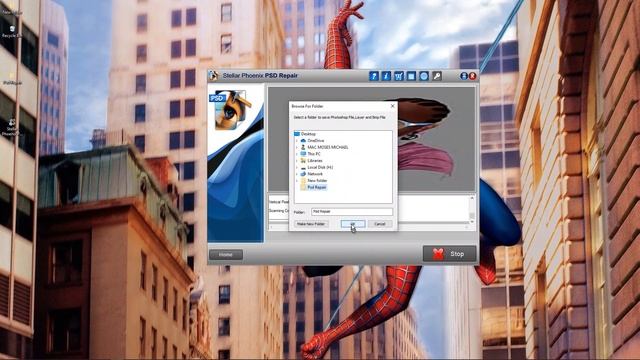The image size is (640, 360).
Task: Click the blue minimize button of PSD Repair
Action: pos(464,76)
